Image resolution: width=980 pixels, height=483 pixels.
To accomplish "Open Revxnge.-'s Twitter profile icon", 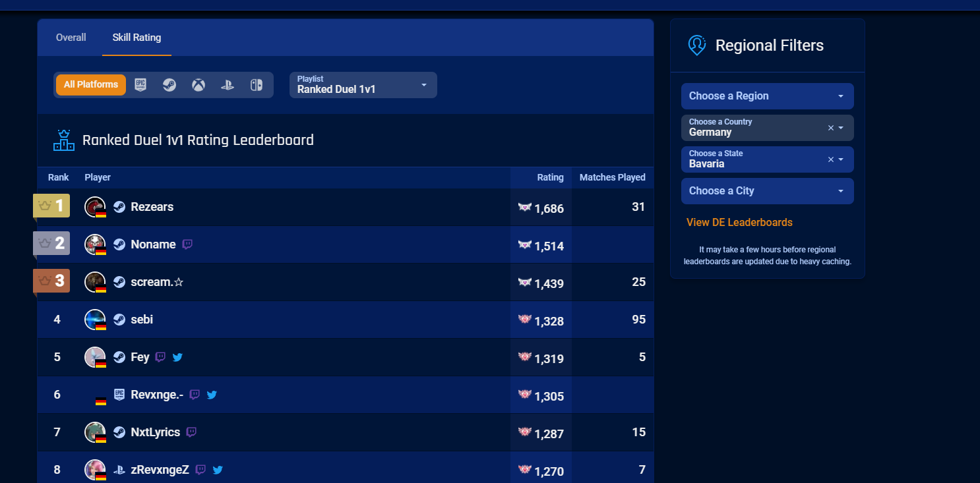I will pyautogui.click(x=212, y=395).
